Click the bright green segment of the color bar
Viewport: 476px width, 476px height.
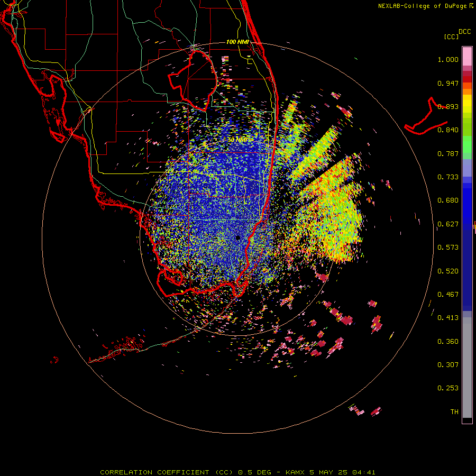tap(467, 144)
